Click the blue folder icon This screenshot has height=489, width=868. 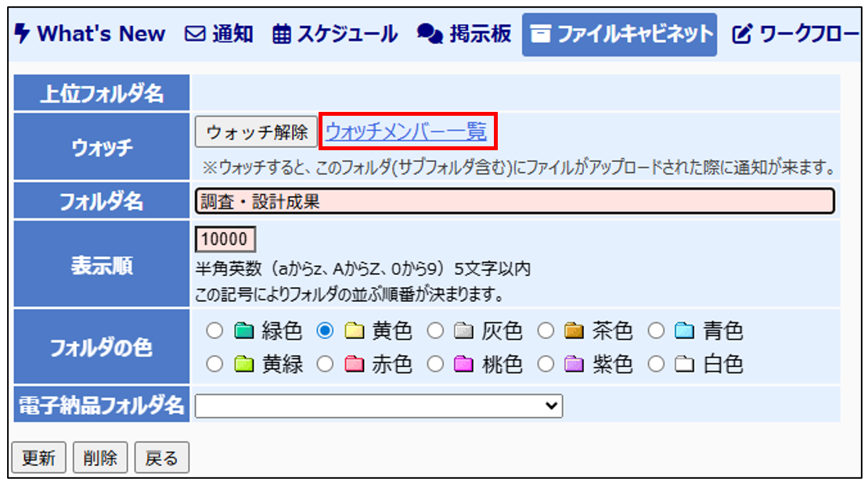685,332
